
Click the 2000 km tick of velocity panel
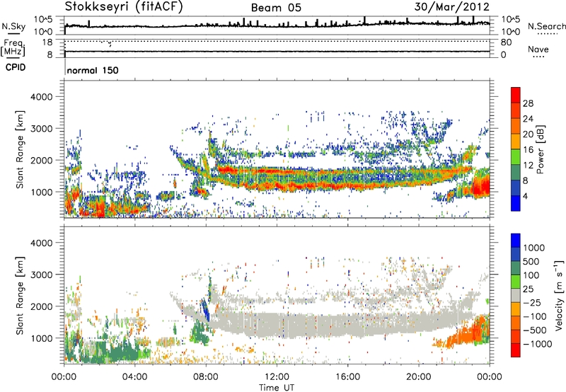tap(41, 306)
